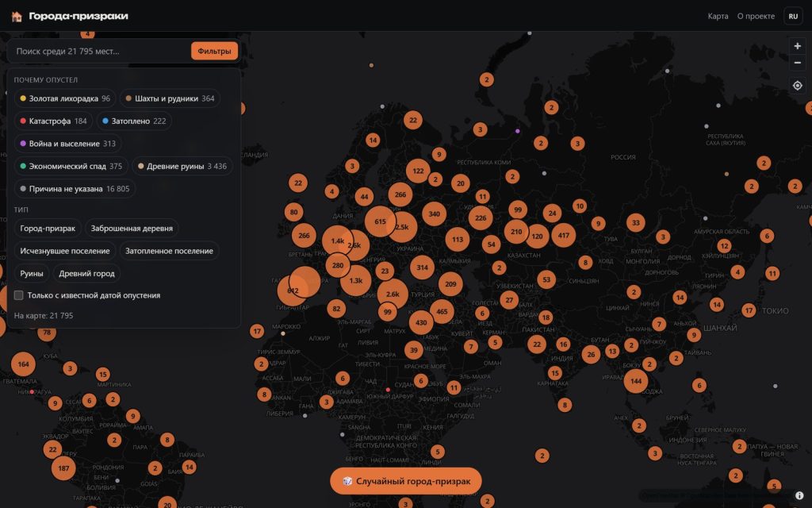Zoom in with the plus button
The width and height of the screenshot is (812, 508).
[x=798, y=46]
